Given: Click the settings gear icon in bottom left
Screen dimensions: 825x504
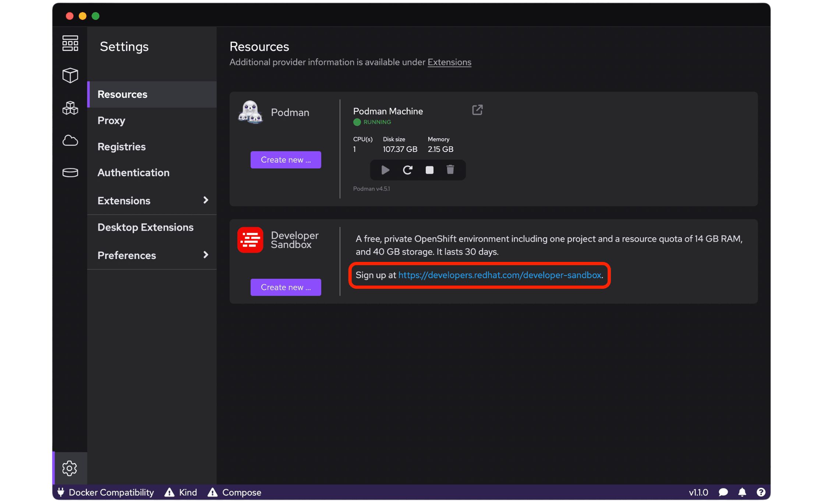Looking at the screenshot, I should [x=70, y=469].
